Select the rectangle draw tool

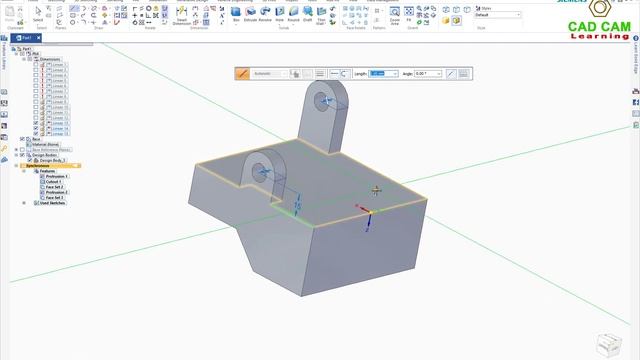(x=73, y=16)
